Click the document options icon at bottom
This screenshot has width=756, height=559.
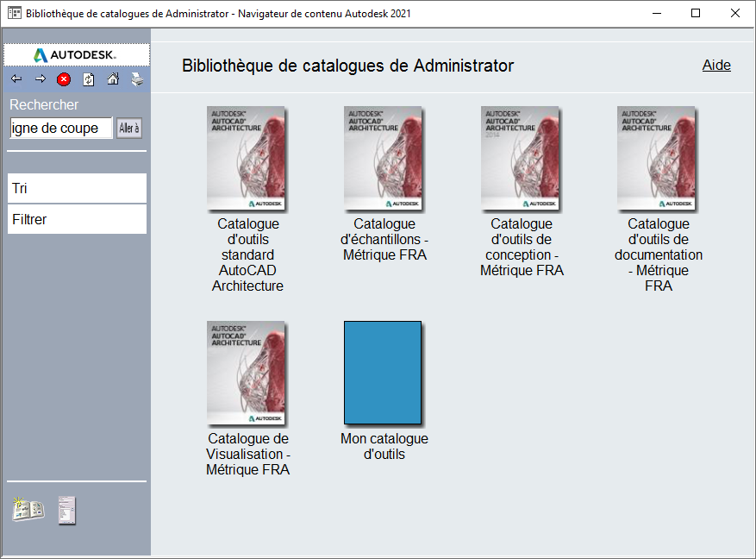67,510
